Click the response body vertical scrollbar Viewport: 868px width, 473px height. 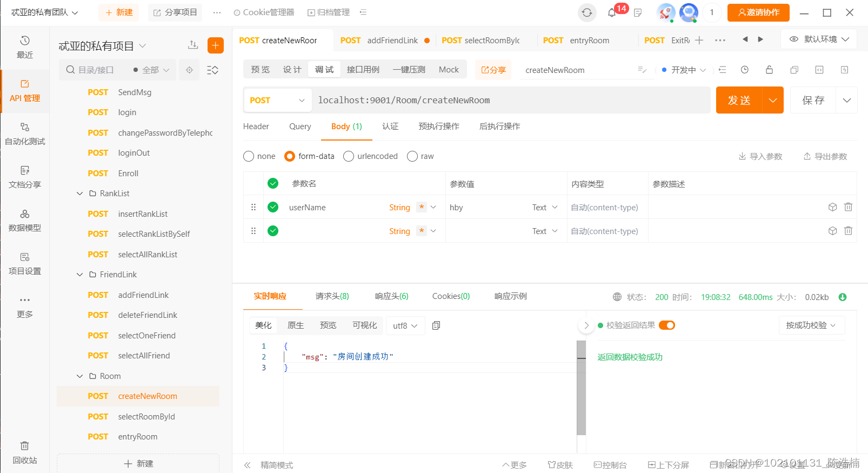point(582,388)
